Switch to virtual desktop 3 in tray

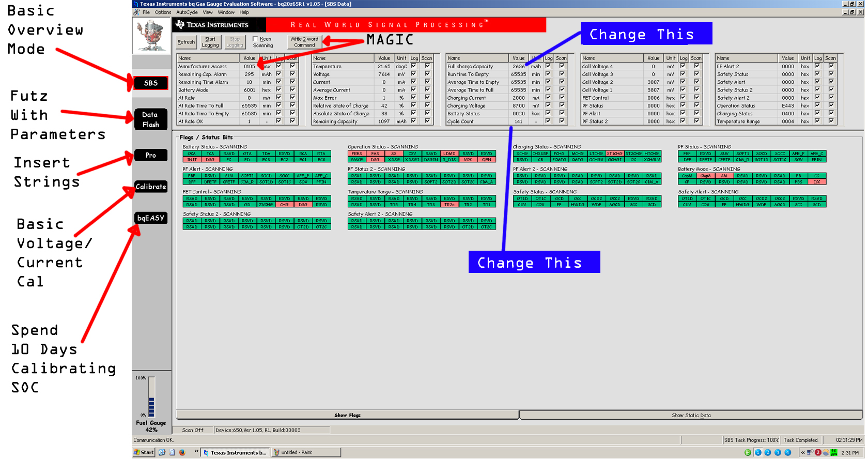point(778,452)
